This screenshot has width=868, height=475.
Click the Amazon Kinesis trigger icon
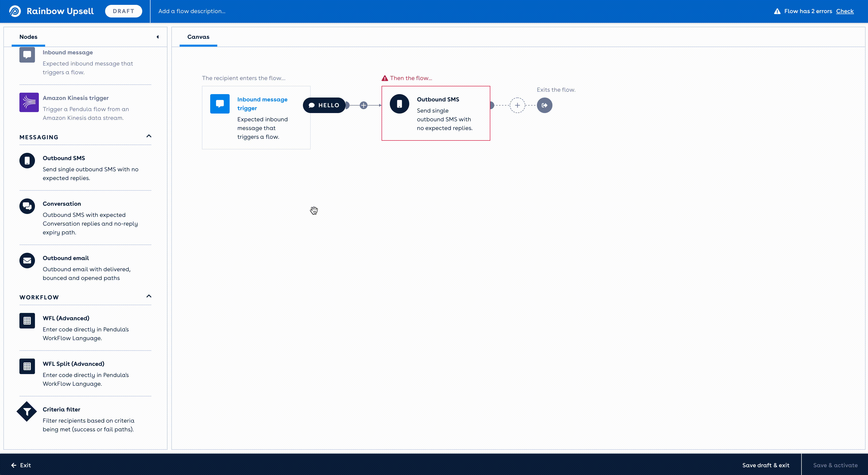point(29,102)
